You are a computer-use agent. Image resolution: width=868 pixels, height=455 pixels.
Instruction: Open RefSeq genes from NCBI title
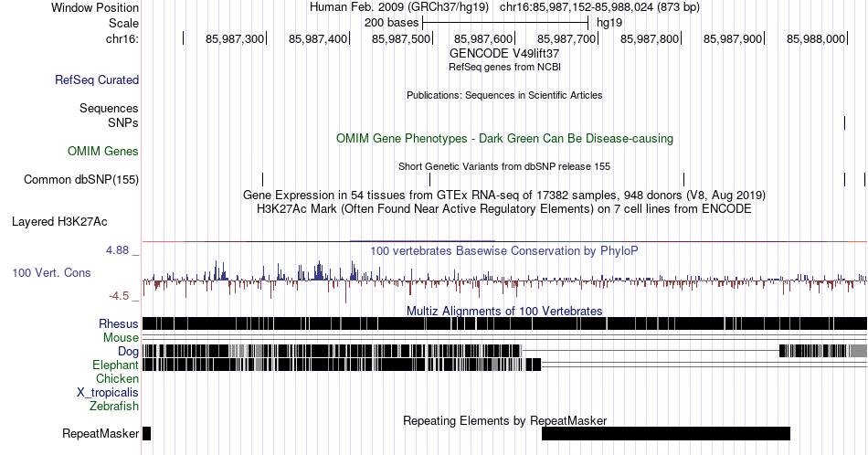pyautogui.click(x=504, y=67)
